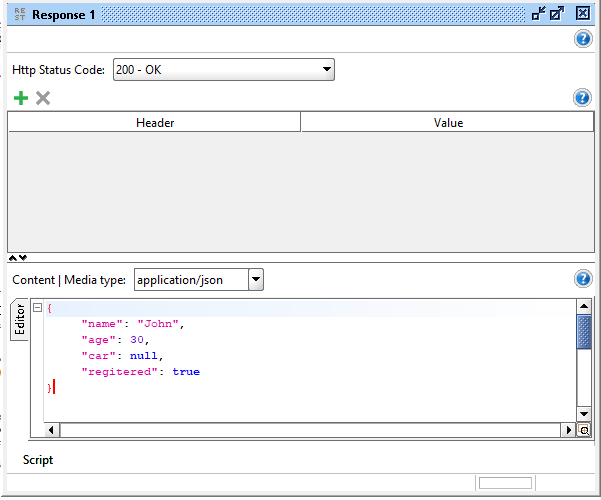Open help icon beside the Media type row
This screenshot has width=601, height=500.
point(583,280)
